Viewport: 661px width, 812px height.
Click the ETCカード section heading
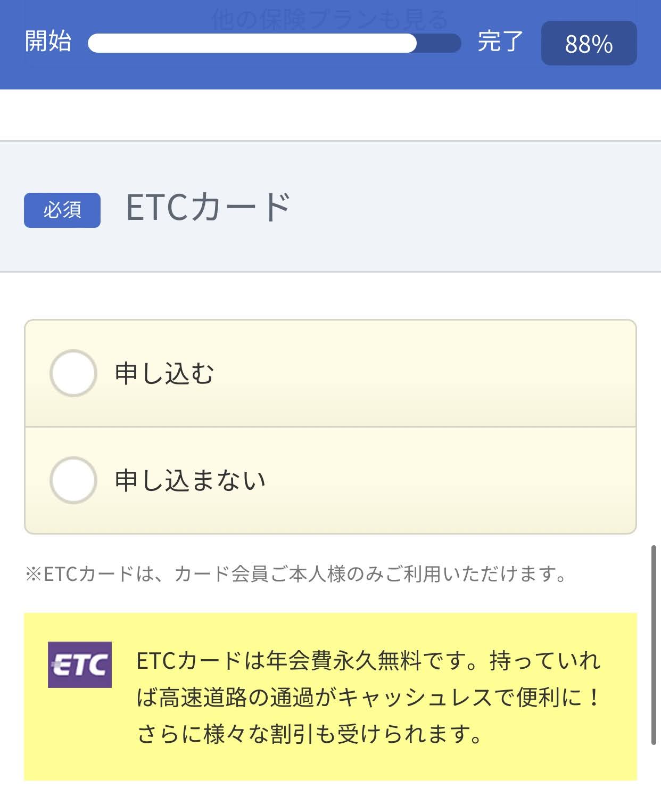[x=208, y=208]
